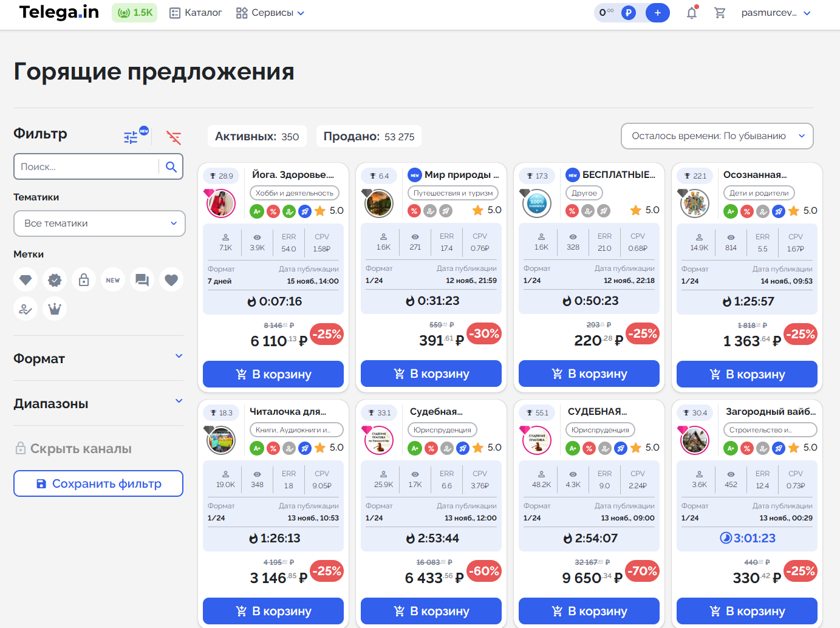Viewport: 840px width, 628px height.
Task: Open the Все тематики dropdown
Action: (x=100, y=224)
